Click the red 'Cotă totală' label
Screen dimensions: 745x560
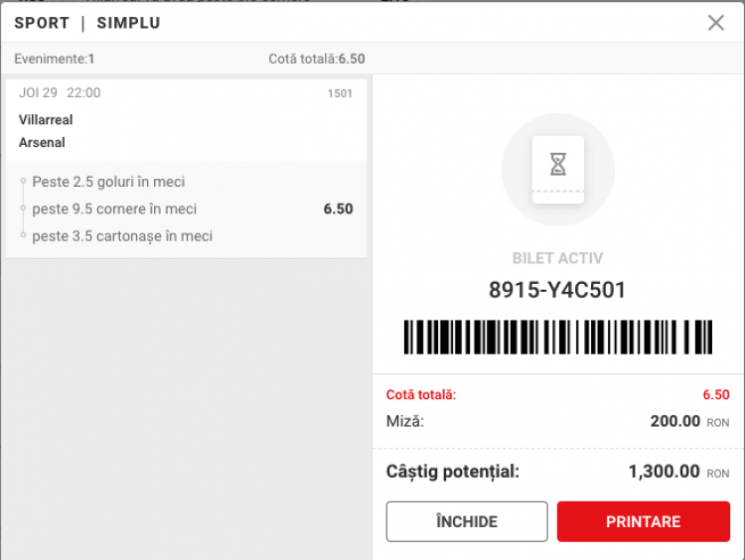tap(420, 395)
